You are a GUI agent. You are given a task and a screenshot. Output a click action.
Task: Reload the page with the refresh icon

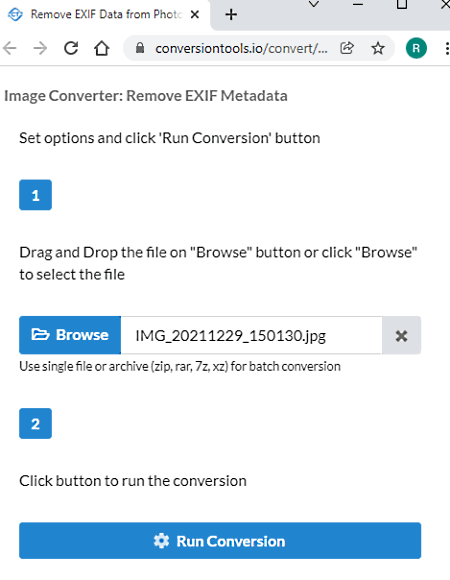click(x=71, y=48)
